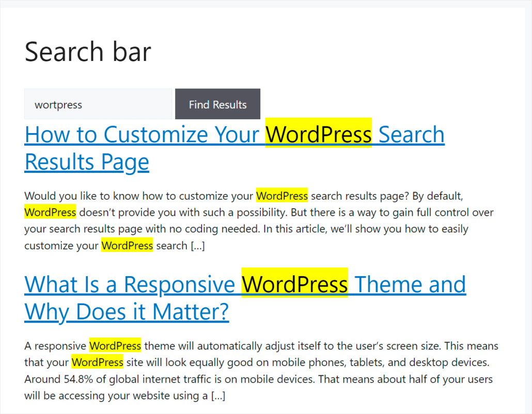The width and height of the screenshot is (532, 414).
Task: Click the word "Search" in the first title
Action: (x=411, y=134)
